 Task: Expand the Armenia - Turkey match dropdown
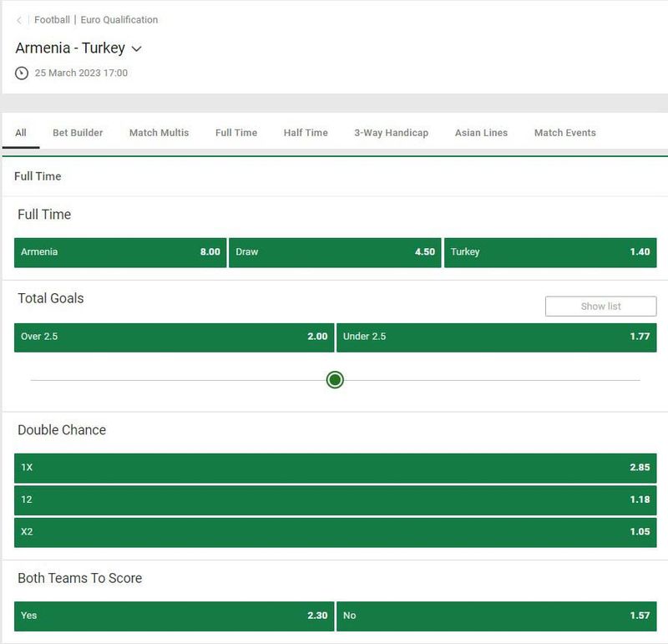(137, 49)
